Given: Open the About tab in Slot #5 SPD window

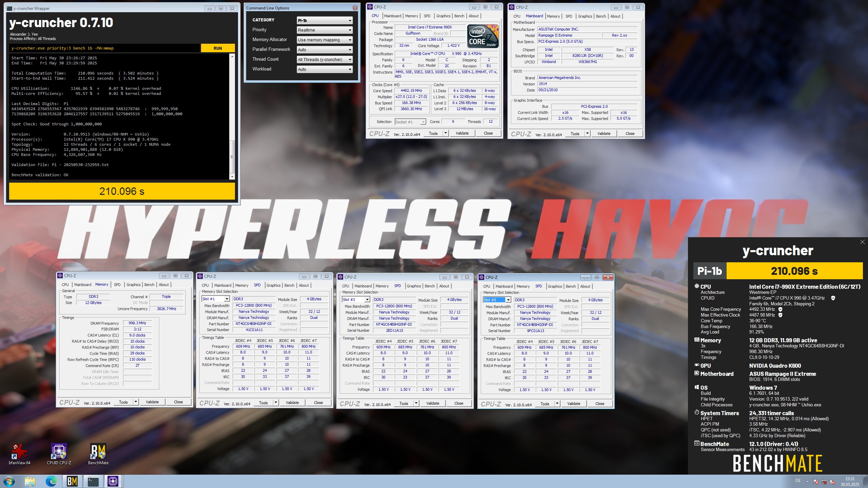Looking at the screenshot, I should point(585,286).
